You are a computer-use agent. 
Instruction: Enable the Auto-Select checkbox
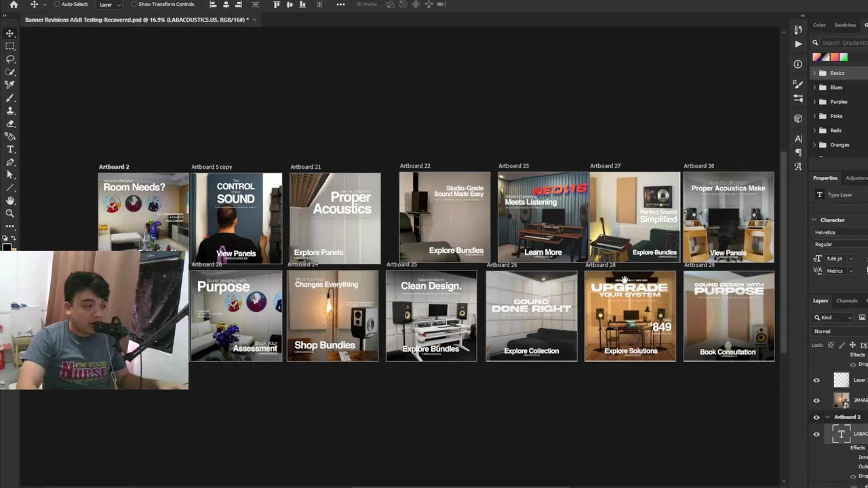[x=57, y=5]
